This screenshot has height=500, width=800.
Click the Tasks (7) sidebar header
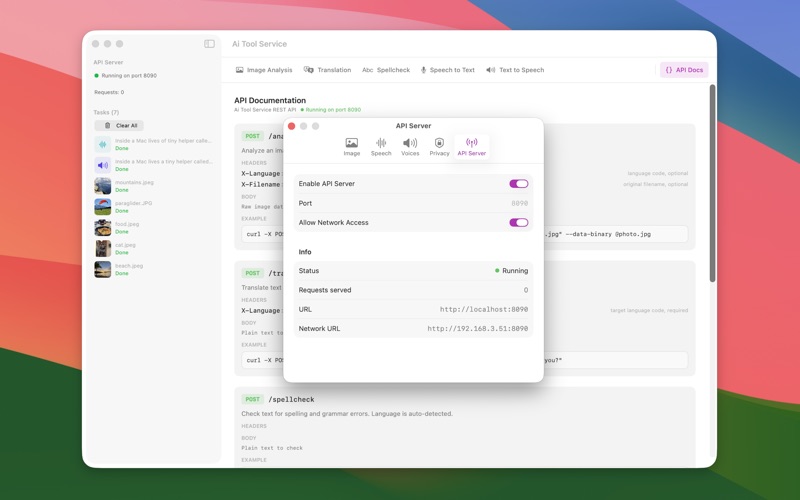[x=106, y=112]
